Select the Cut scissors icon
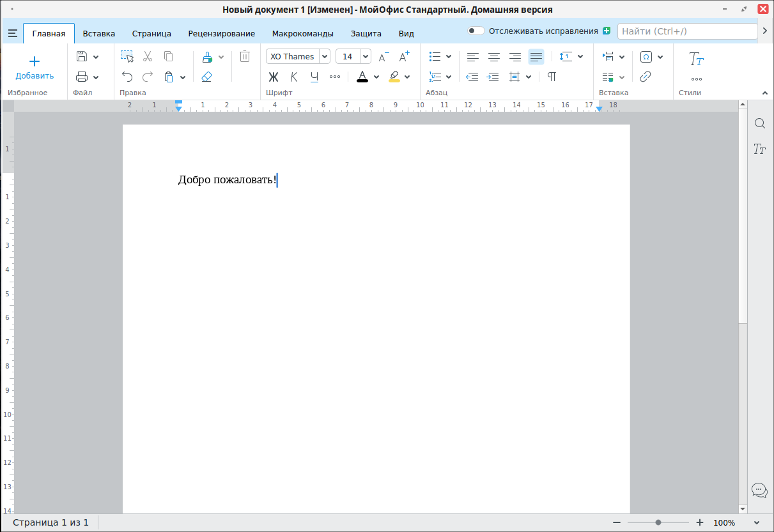 [148, 56]
